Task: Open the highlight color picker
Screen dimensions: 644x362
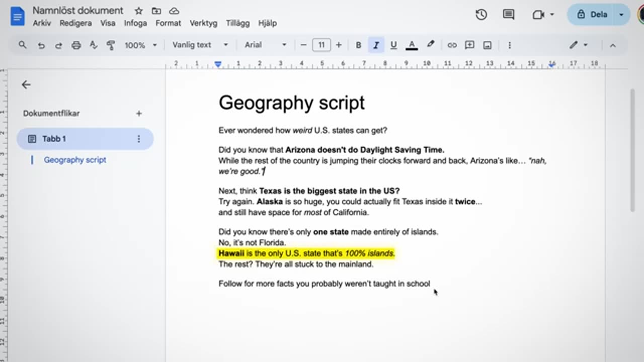Action: [430, 45]
